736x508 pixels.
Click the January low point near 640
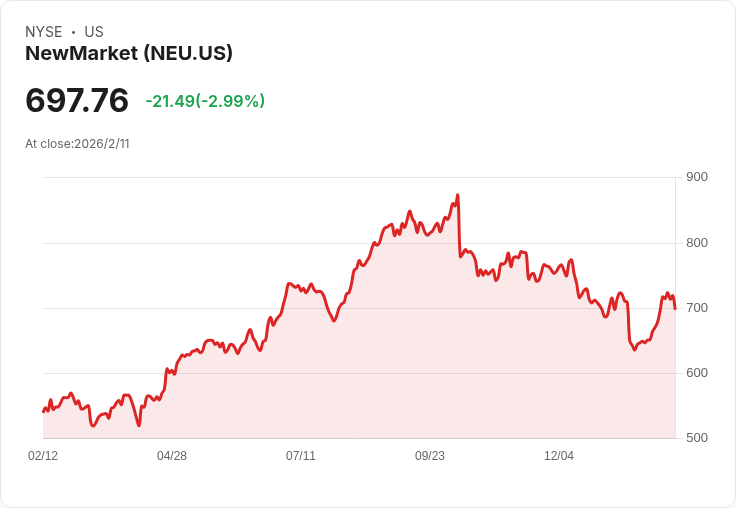click(635, 350)
